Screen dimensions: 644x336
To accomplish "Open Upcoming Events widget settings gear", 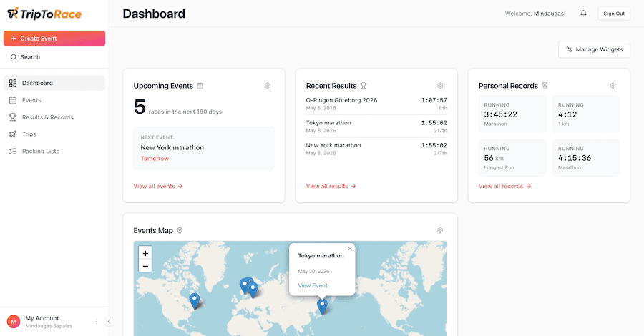I will [268, 86].
